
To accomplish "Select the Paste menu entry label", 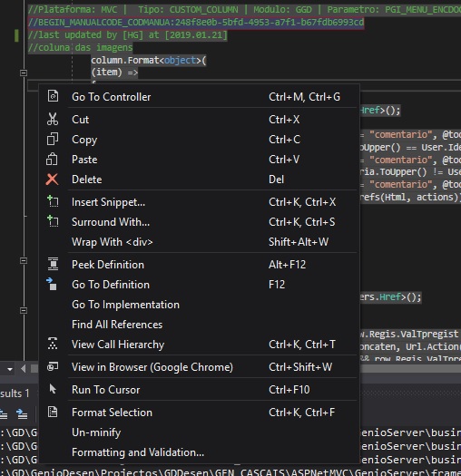I will (84, 160).
